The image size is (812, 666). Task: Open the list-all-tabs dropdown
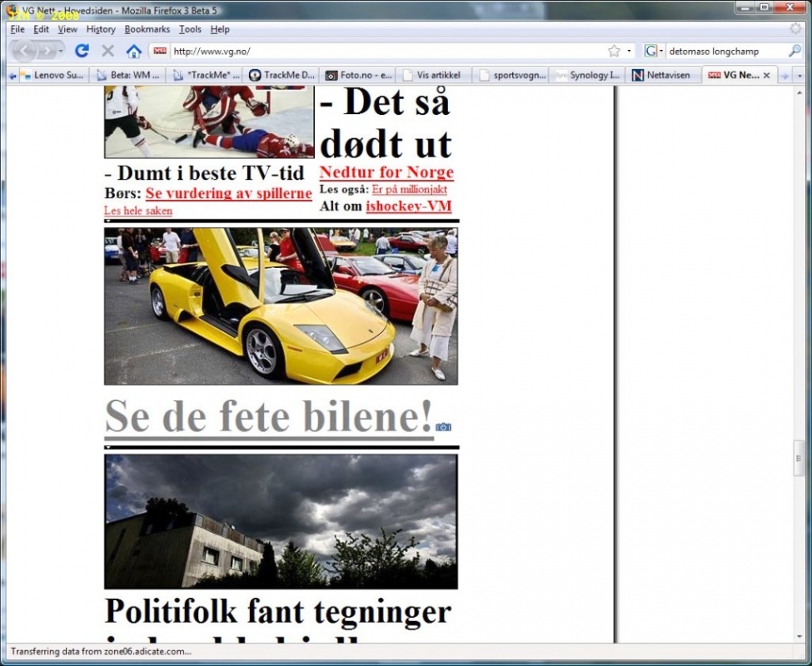pyautogui.click(x=800, y=75)
